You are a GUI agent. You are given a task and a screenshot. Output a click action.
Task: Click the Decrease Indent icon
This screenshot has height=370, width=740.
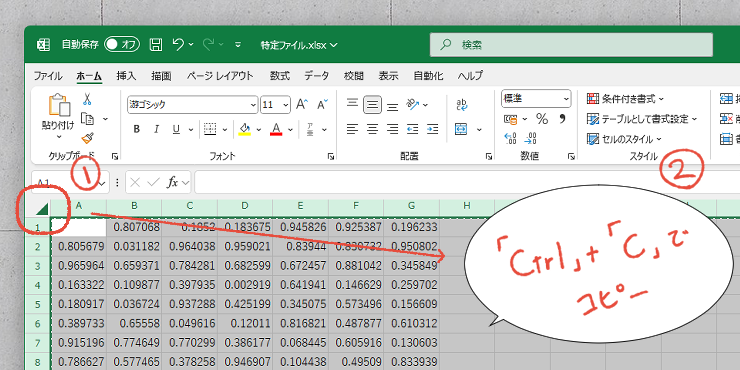click(412, 129)
